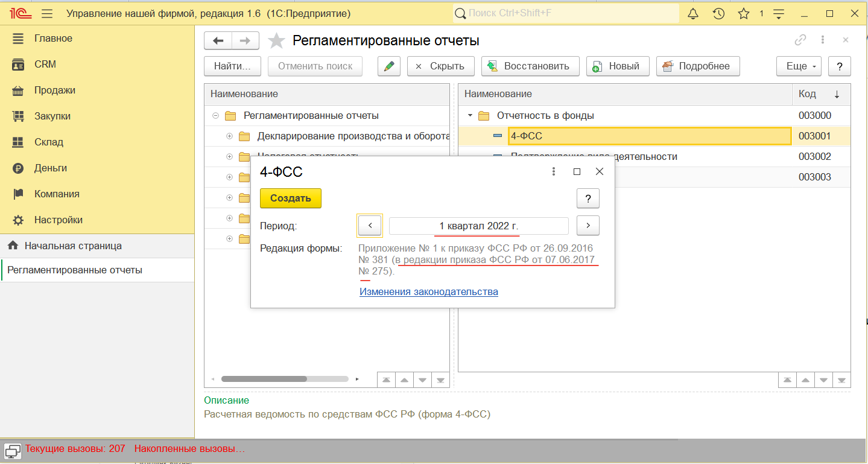This screenshot has height=464, width=868.
Task: Open help in 4-ФСС dialog
Action: pyautogui.click(x=588, y=198)
